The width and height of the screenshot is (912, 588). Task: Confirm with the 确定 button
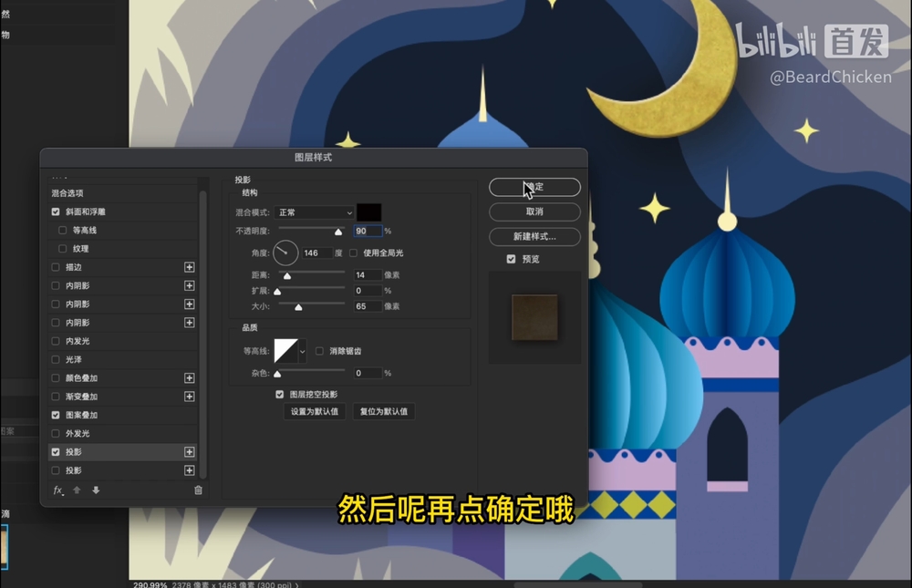(534, 187)
